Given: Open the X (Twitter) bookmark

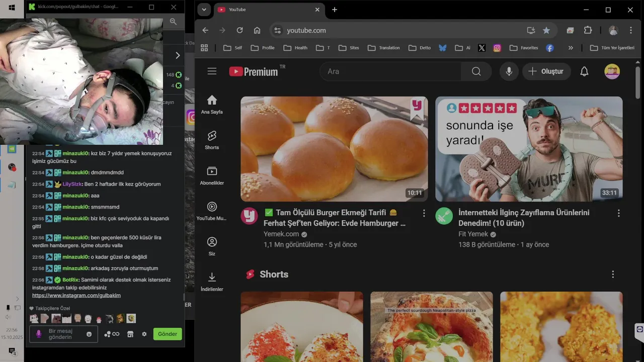Looking at the screenshot, I should click(x=481, y=48).
